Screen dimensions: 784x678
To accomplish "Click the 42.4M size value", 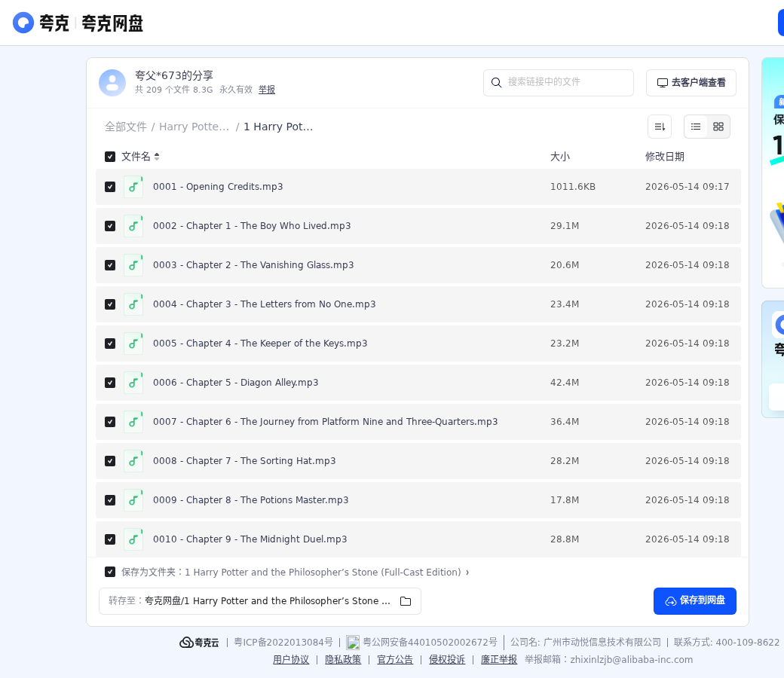I will point(565,383).
